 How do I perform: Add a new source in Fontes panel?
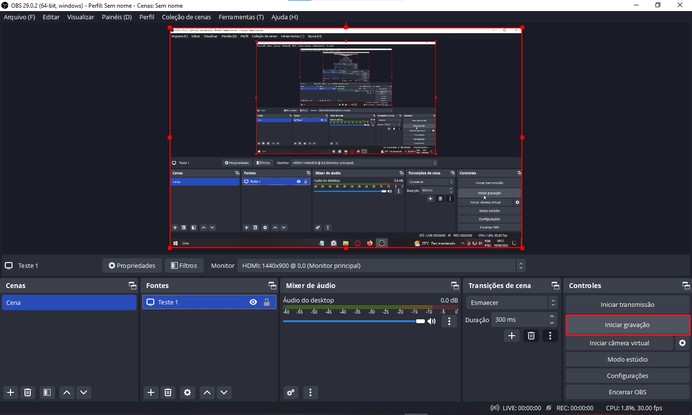150,392
